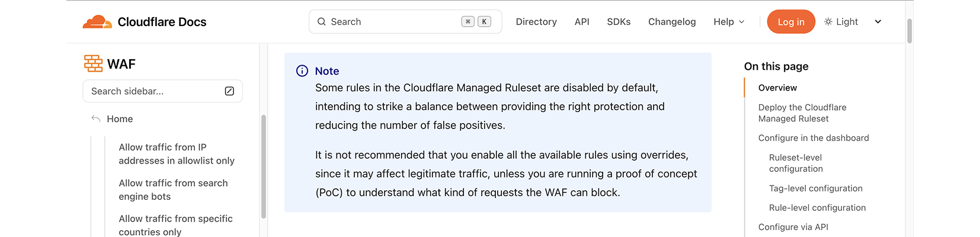Go to the API docs link

[582, 22]
